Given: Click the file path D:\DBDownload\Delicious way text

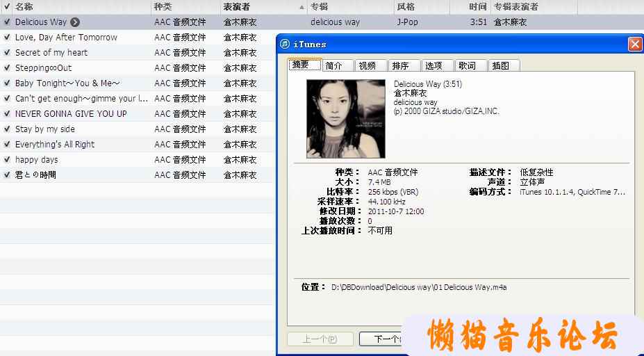Looking at the screenshot, I should 419,287.
